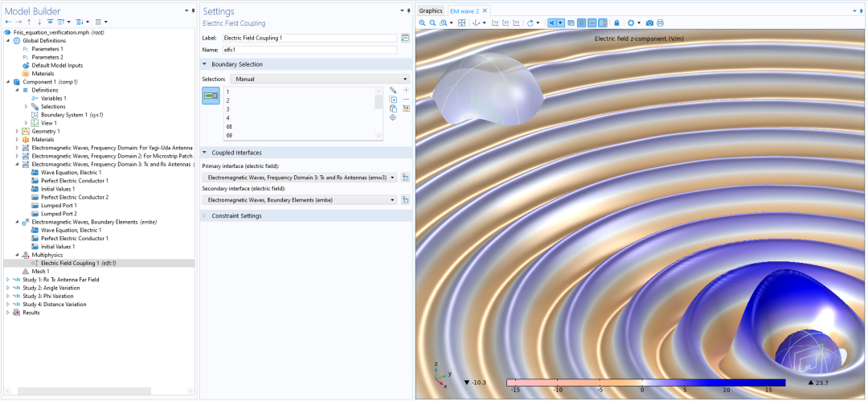The width and height of the screenshot is (868, 401).
Task: Click the print icon in Graphics toolbar
Action: [661, 23]
